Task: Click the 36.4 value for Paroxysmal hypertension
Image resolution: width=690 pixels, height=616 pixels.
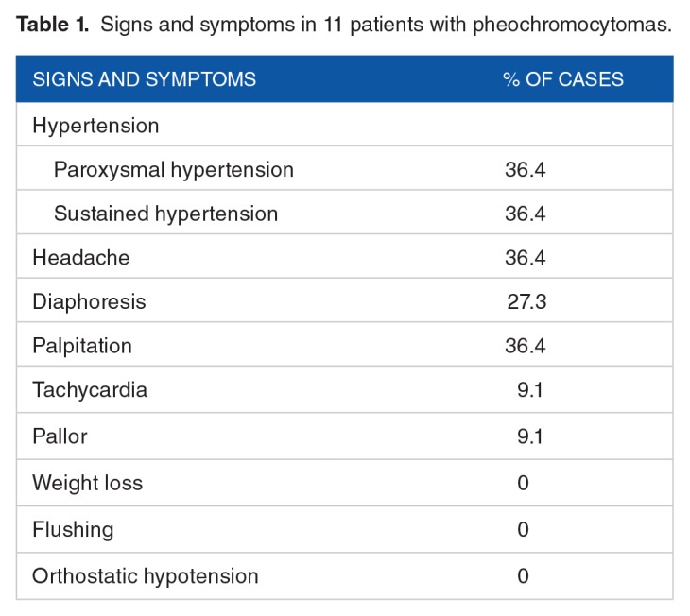Action: [x=525, y=170]
